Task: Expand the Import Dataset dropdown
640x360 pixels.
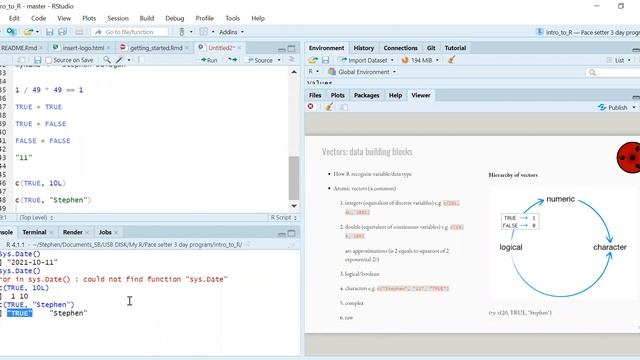Action: click(x=392, y=60)
